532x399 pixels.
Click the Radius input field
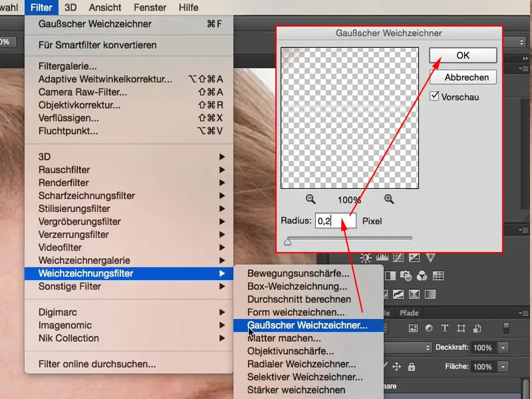tap(336, 221)
